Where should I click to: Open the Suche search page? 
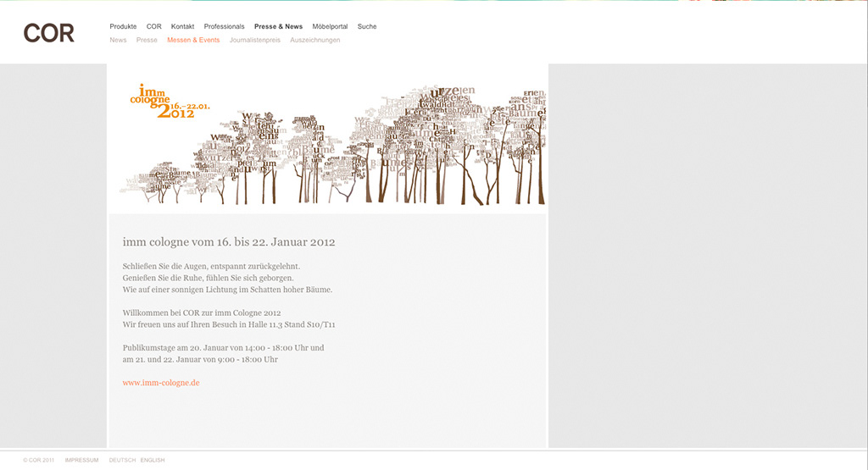[367, 26]
